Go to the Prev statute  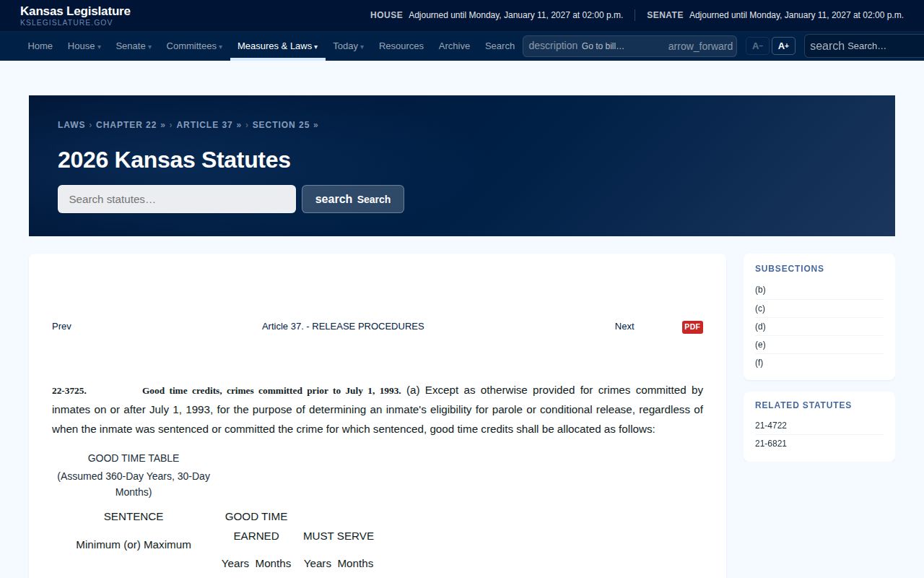[61, 327]
